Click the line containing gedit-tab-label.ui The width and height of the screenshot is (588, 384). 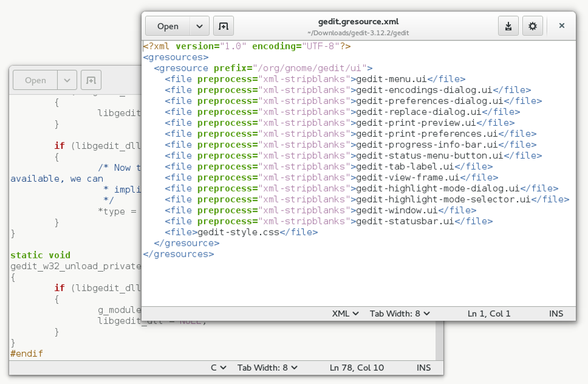[329, 167]
